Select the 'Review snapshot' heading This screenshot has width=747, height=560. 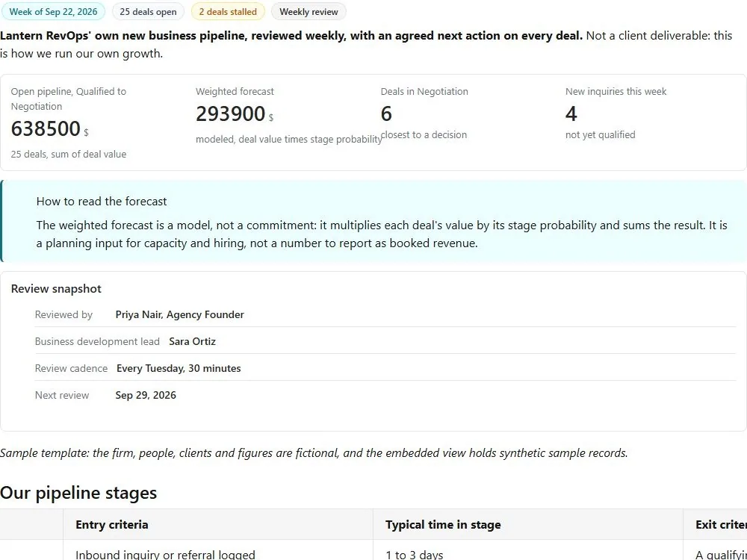point(56,289)
